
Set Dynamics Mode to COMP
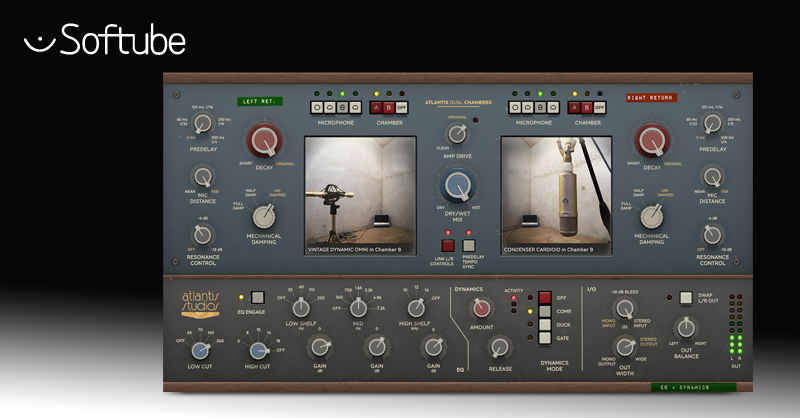tap(545, 311)
